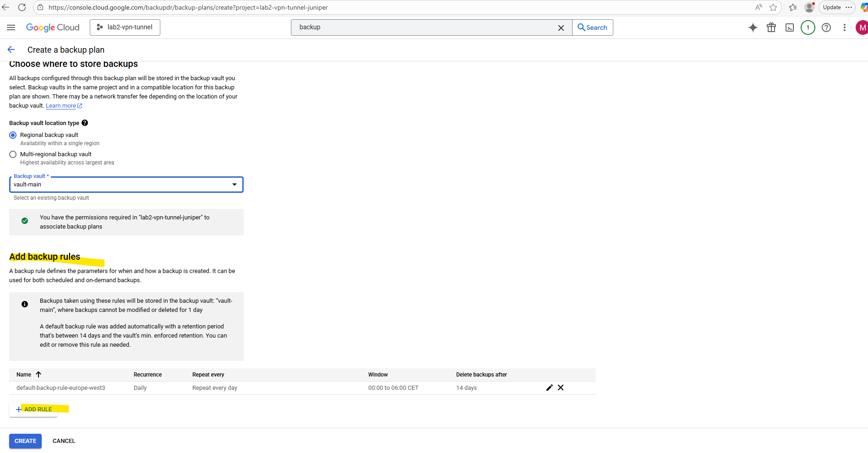Open the Backup vault dropdown
Screen dimensions: 868x453
[x=126, y=185]
